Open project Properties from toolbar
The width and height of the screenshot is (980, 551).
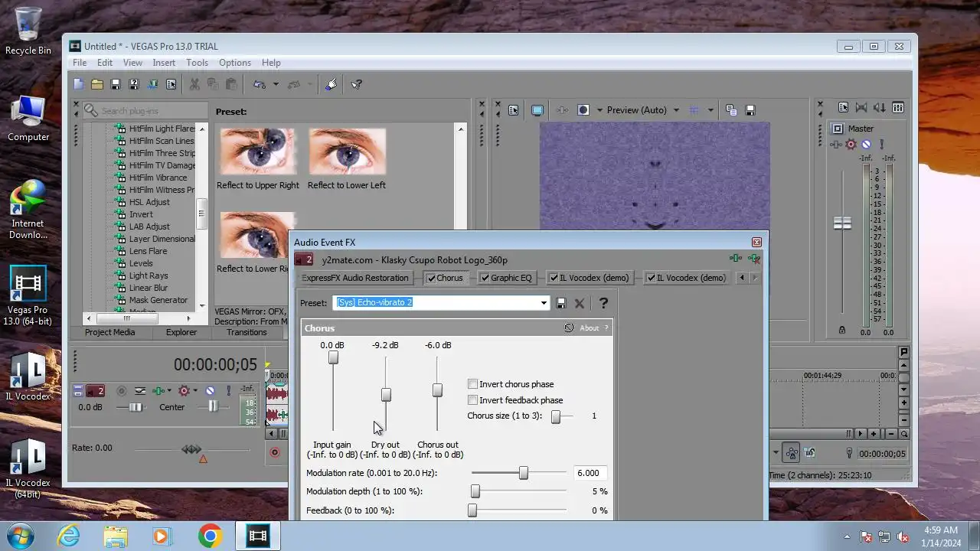click(x=171, y=84)
